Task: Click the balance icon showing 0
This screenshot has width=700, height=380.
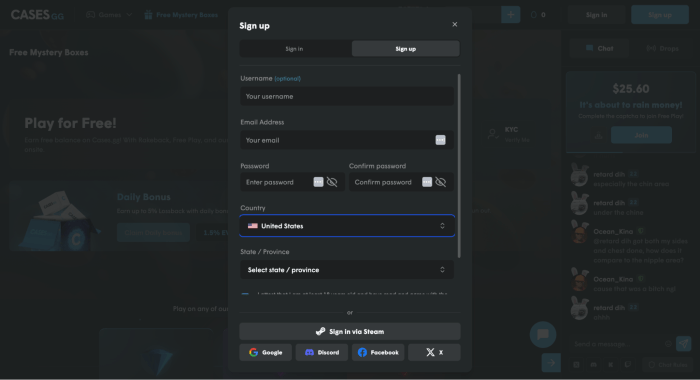Action: click(533, 15)
